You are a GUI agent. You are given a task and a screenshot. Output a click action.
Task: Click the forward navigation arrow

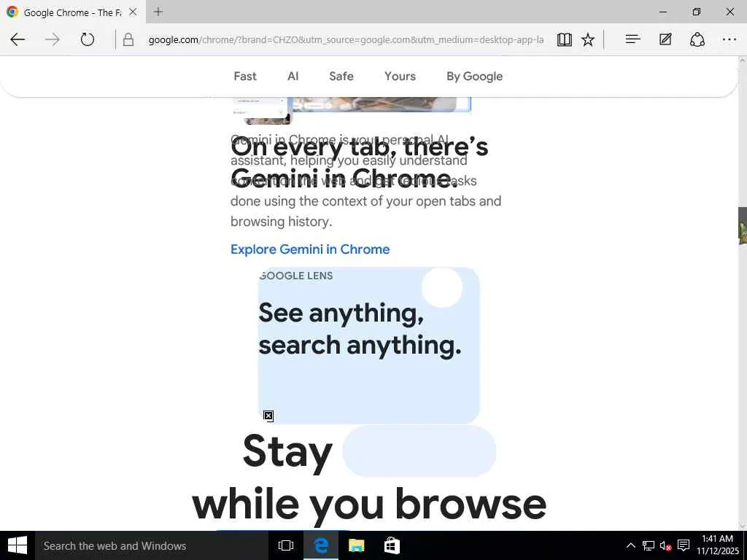53,39
